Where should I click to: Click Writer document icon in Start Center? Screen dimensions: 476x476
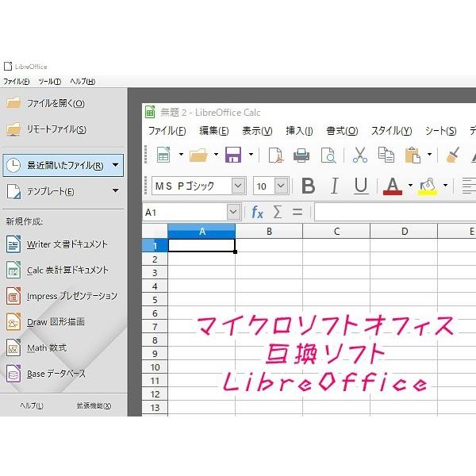point(13,244)
